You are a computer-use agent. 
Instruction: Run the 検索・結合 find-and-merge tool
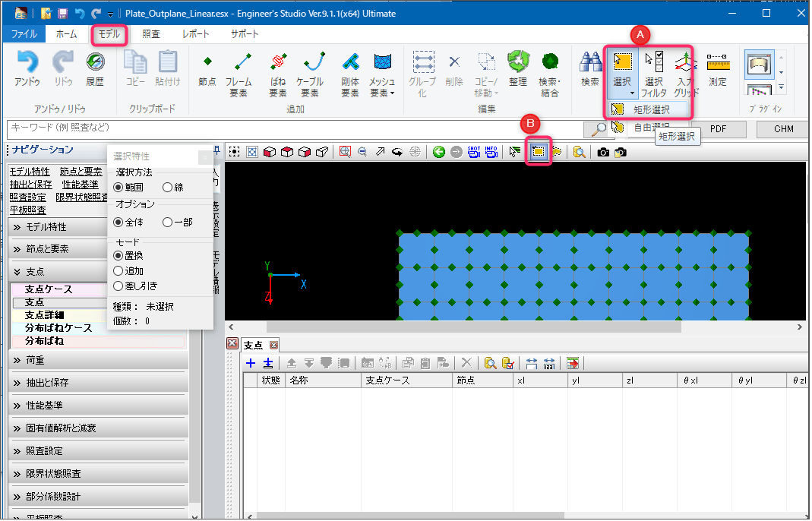(x=549, y=74)
